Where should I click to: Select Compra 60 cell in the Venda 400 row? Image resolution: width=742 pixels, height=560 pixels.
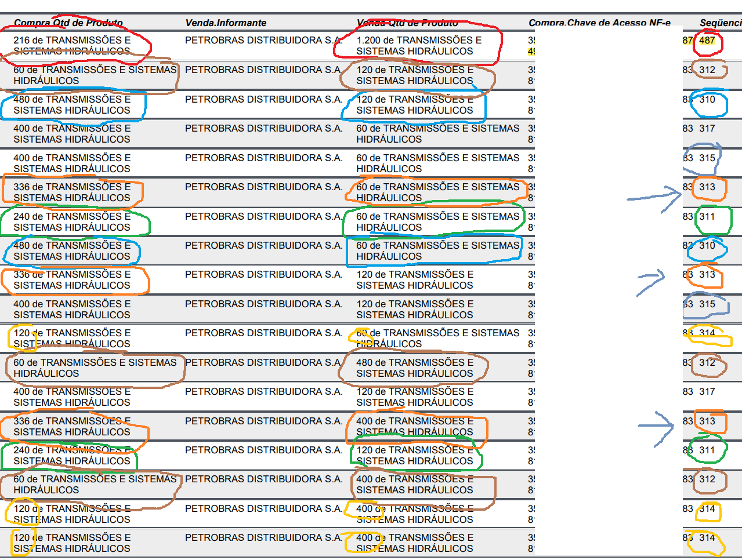pyautogui.click(x=95, y=485)
